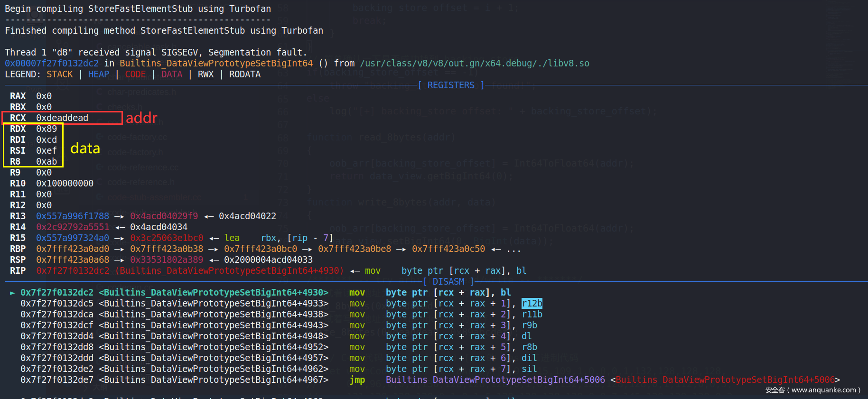Click the REGISTERS section header
Screen dimensions: 868x399
[x=450, y=85]
